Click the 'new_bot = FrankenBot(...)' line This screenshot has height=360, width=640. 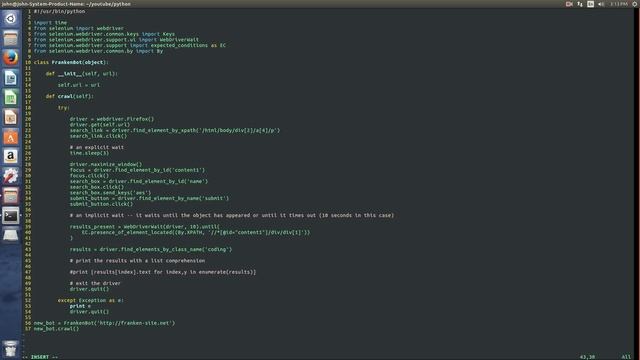[104, 323]
